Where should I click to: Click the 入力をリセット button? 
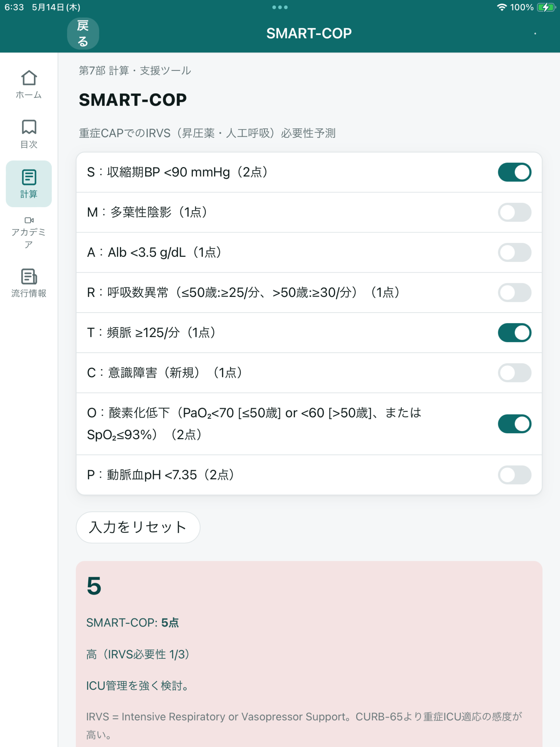138,527
